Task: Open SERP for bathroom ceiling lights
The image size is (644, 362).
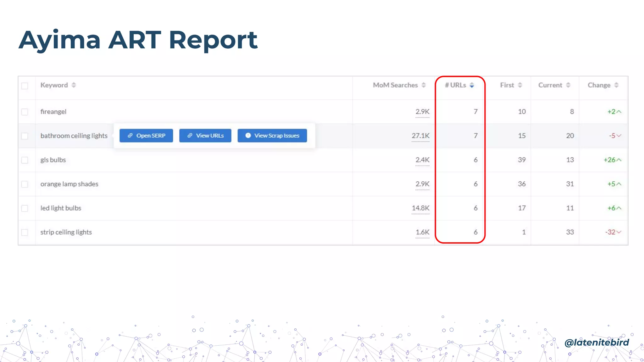Action: pos(146,135)
